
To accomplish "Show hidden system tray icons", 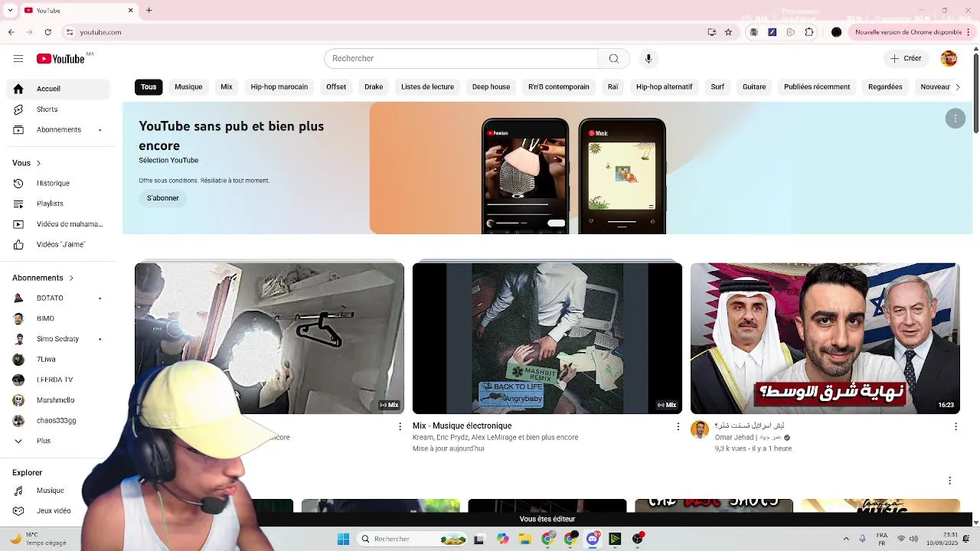I will (846, 539).
